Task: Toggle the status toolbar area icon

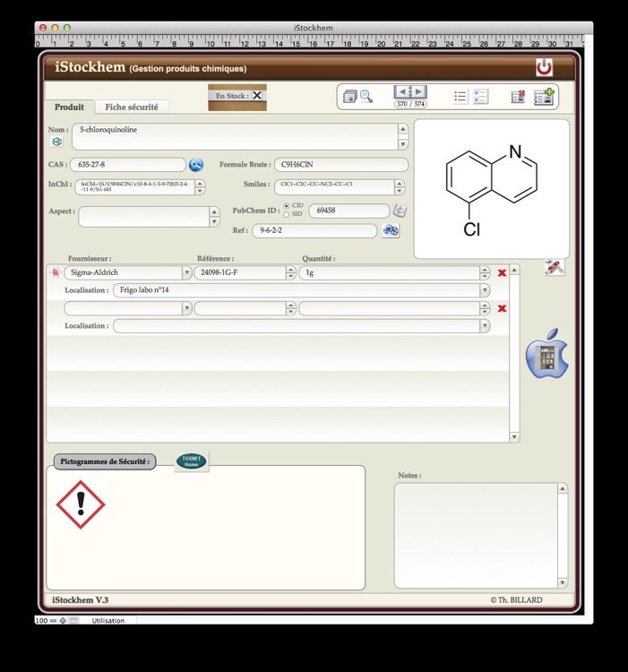Action: point(73,621)
